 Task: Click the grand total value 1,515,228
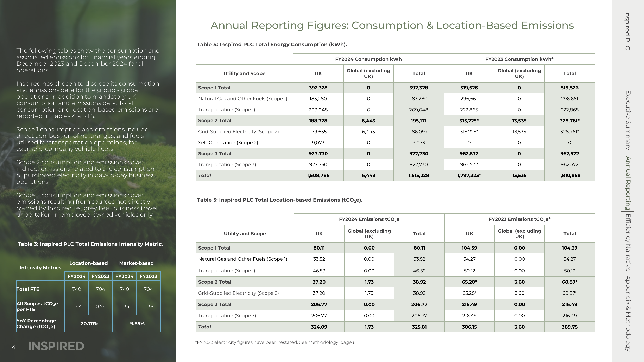418,175
